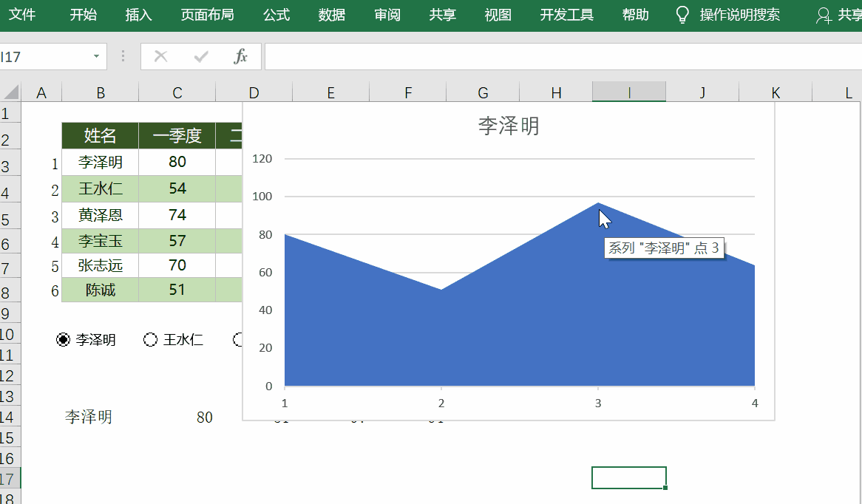Click table cell 李泽明 in row 3
The image size is (862, 504).
click(100, 162)
